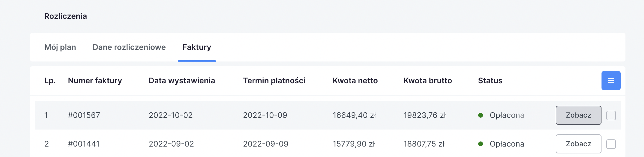Click the Numer faktury column header

click(x=95, y=81)
